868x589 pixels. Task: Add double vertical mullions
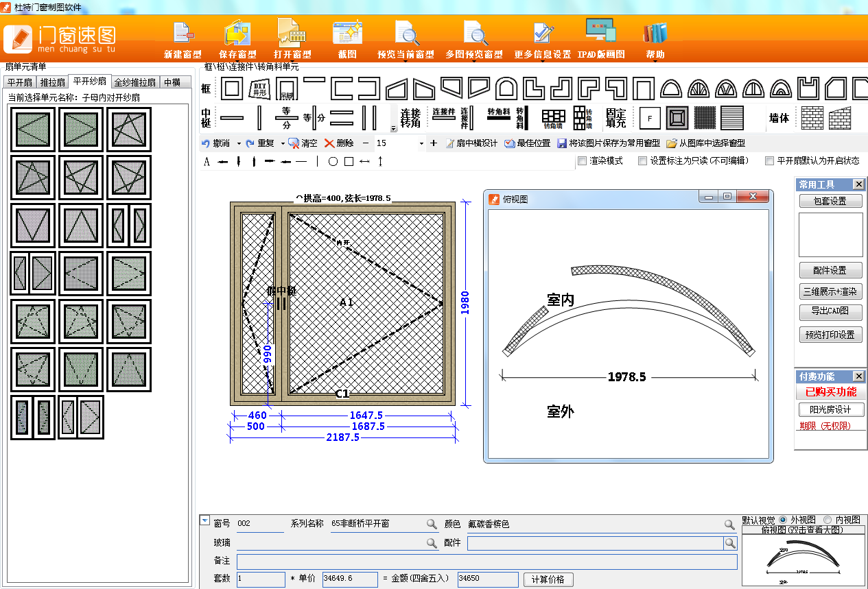[x=369, y=118]
